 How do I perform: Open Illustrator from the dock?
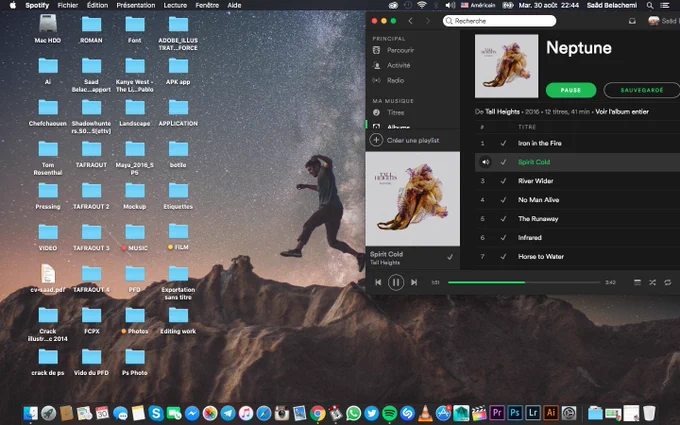coord(551,413)
